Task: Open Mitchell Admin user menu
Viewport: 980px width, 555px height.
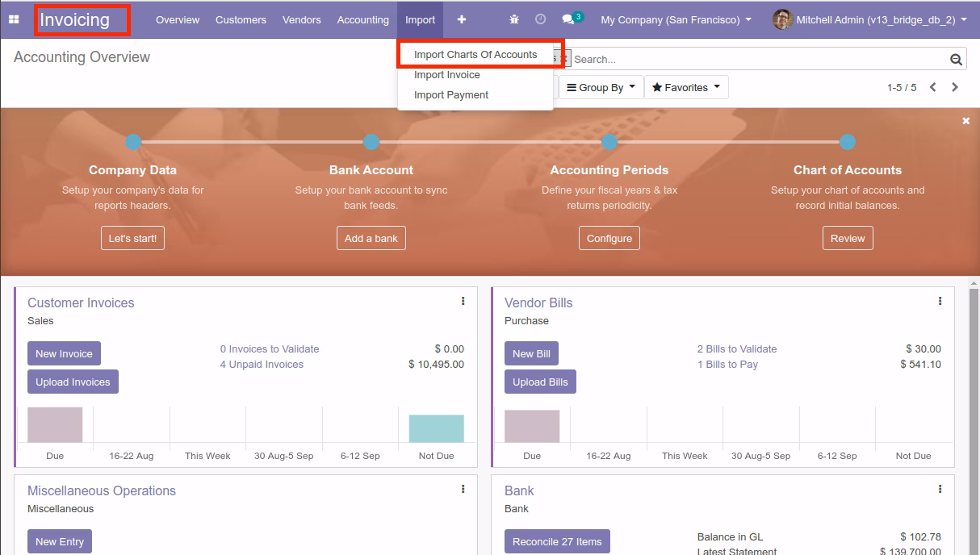Action: (870, 19)
